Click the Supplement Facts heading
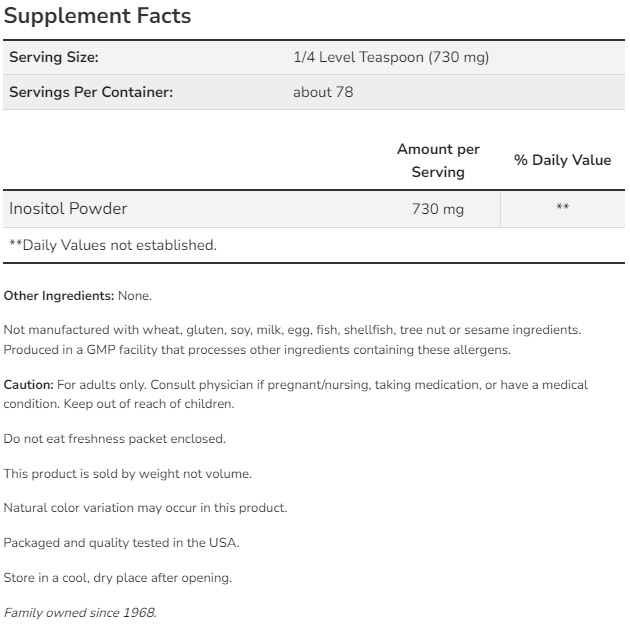This screenshot has height=624, width=630. (x=98, y=17)
